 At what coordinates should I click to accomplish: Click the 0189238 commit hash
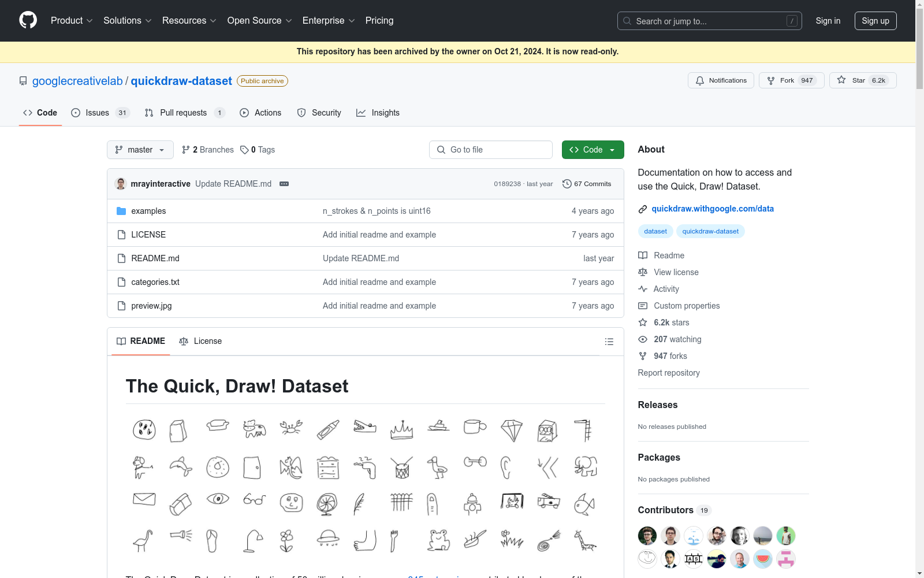(507, 184)
